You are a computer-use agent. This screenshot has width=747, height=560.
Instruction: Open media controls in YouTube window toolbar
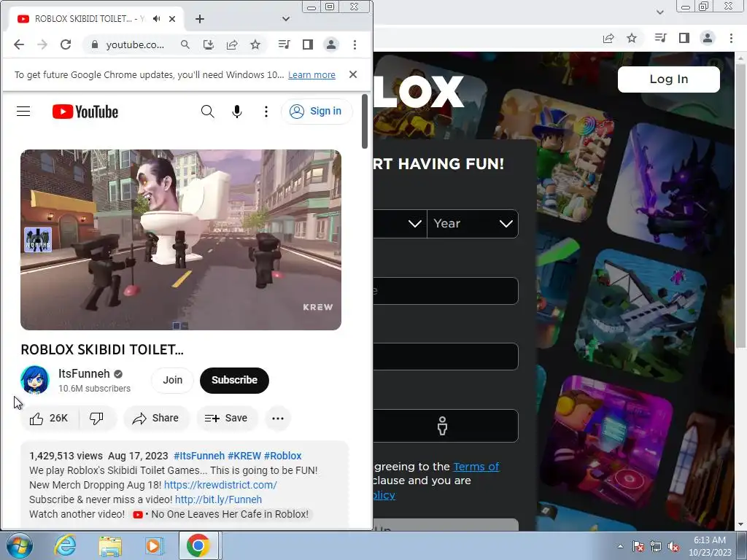(x=284, y=44)
